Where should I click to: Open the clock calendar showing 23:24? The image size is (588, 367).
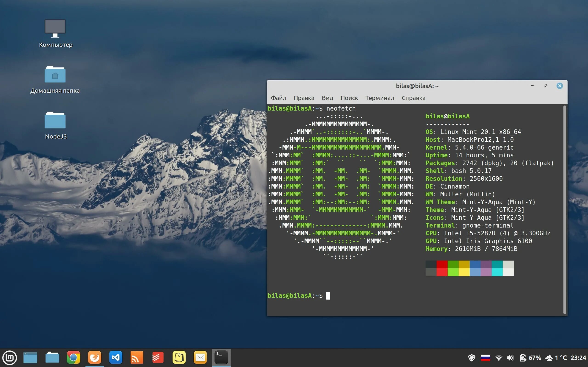coord(578,358)
